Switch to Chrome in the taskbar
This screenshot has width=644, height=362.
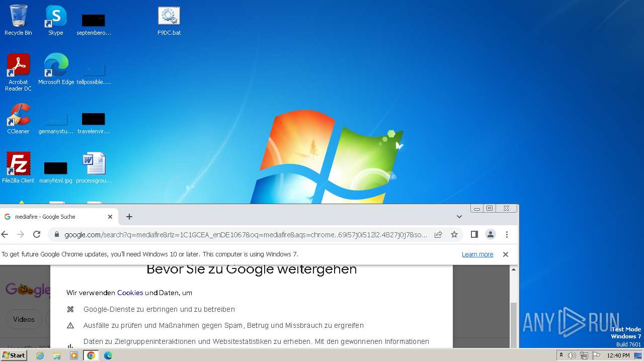[91, 355]
